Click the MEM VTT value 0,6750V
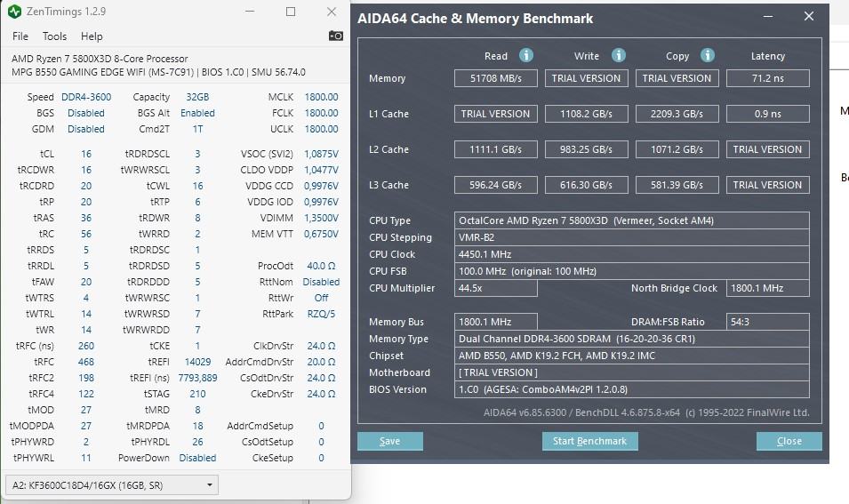The width and height of the screenshot is (849, 504). [321, 234]
